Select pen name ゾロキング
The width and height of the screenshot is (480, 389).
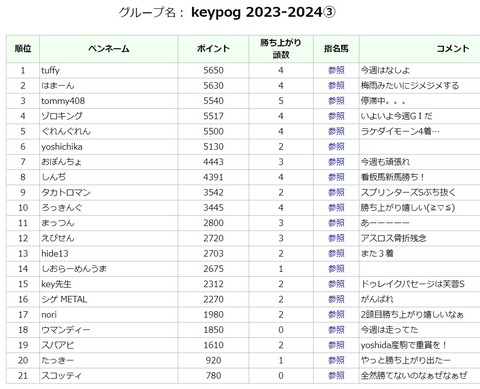coord(62,116)
